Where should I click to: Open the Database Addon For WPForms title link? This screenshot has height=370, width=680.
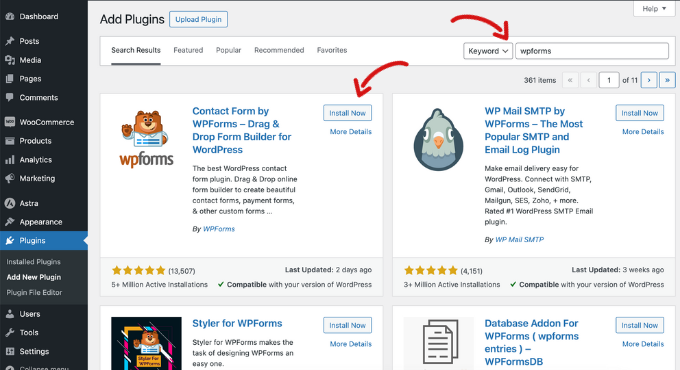[532, 342]
